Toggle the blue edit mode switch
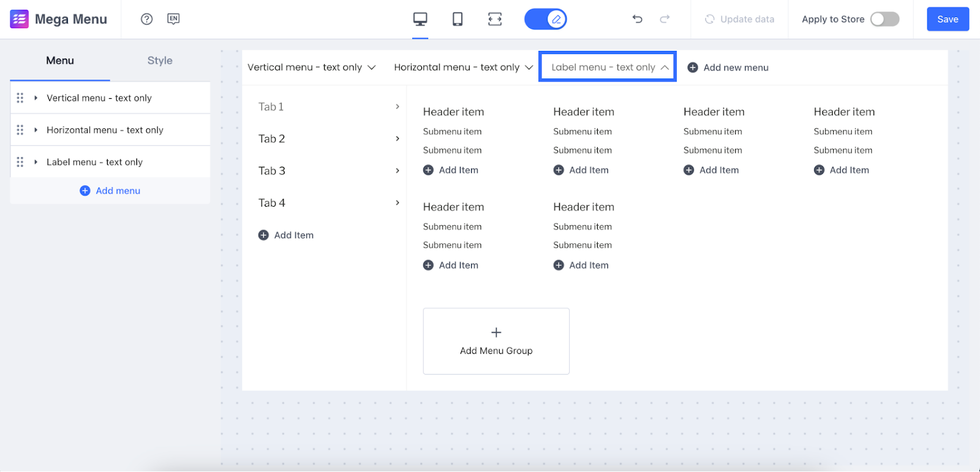 tap(546, 19)
